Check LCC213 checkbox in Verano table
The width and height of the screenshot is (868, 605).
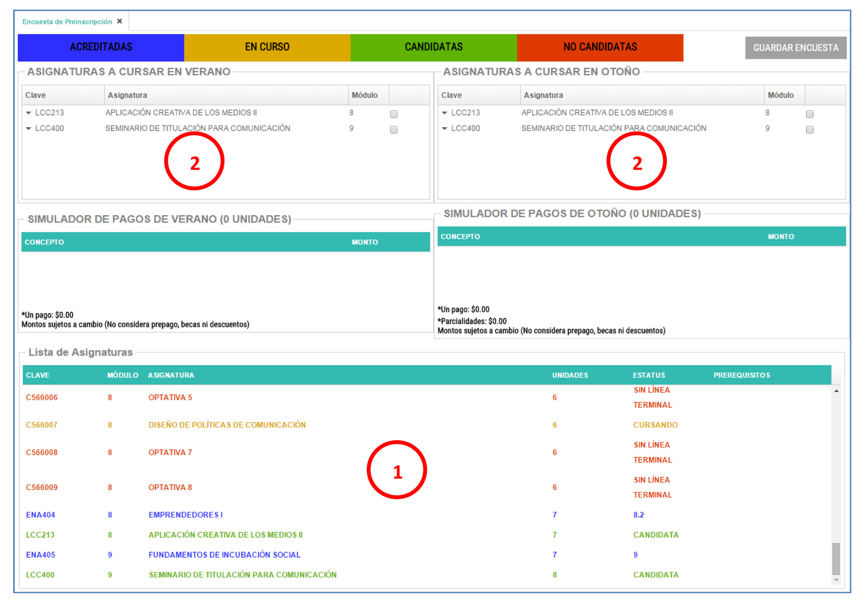click(394, 114)
